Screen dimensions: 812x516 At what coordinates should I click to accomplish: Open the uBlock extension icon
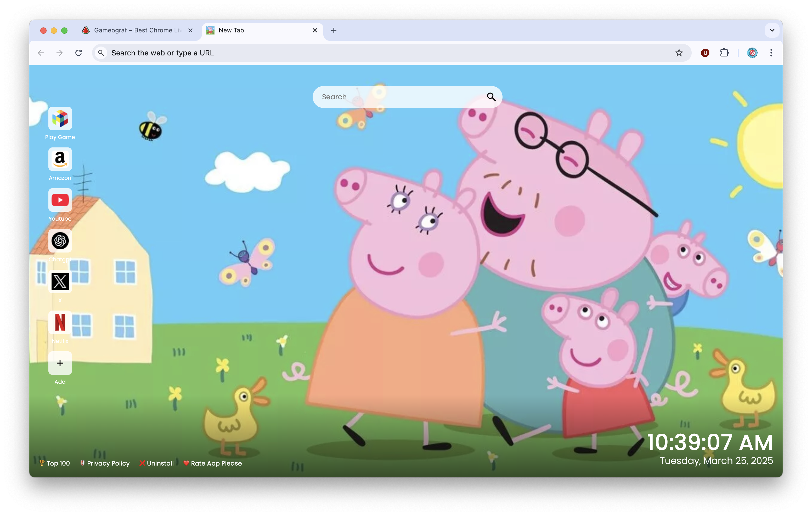[x=705, y=53]
